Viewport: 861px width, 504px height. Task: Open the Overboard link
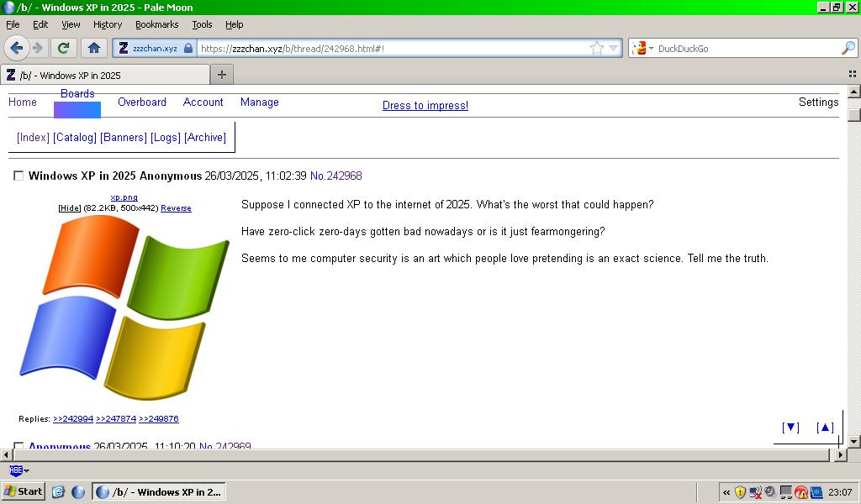click(x=141, y=102)
